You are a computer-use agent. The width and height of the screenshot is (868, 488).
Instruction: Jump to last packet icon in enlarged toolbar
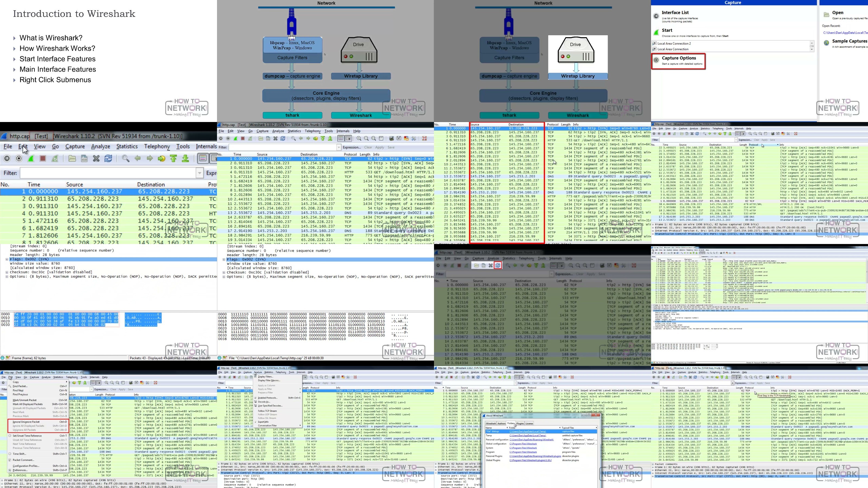(185, 158)
